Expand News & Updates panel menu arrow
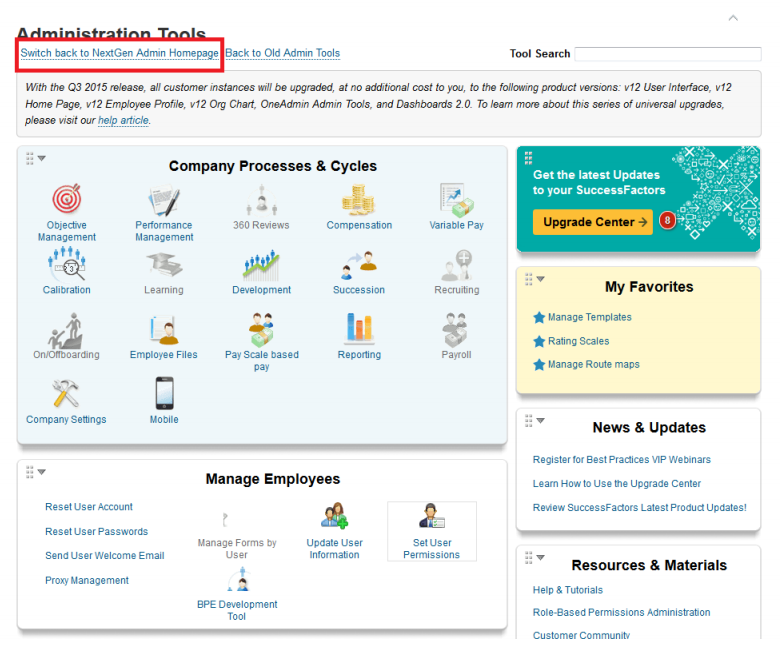Screen dimensions: 780x653 [541, 421]
